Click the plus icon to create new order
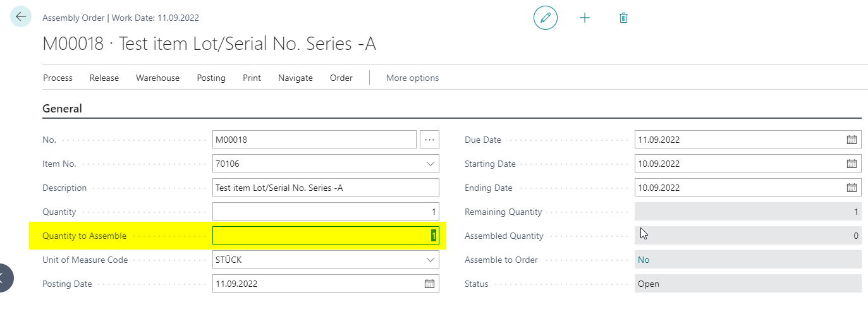Viewport: 868px width, 314px height. point(585,18)
